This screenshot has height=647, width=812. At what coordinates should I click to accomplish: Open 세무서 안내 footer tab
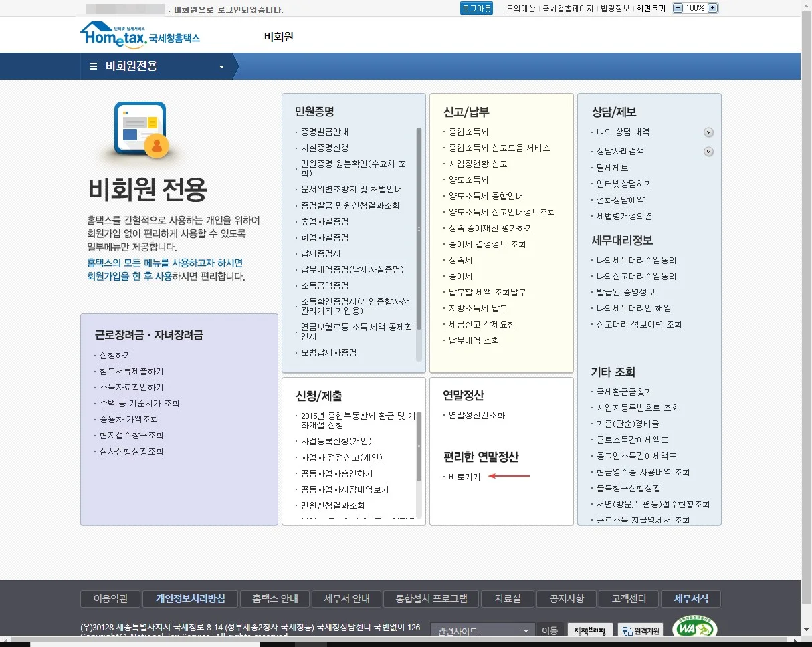(x=346, y=598)
